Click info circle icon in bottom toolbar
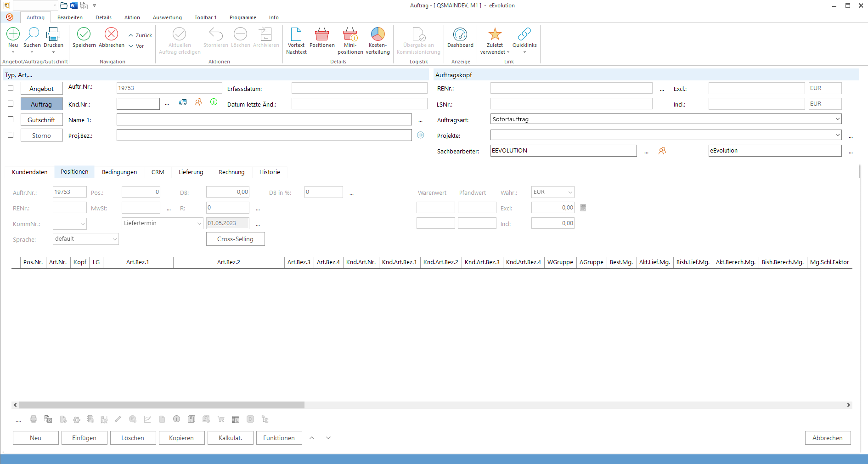The height and width of the screenshot is (464, 868). (x=176, y=419)
